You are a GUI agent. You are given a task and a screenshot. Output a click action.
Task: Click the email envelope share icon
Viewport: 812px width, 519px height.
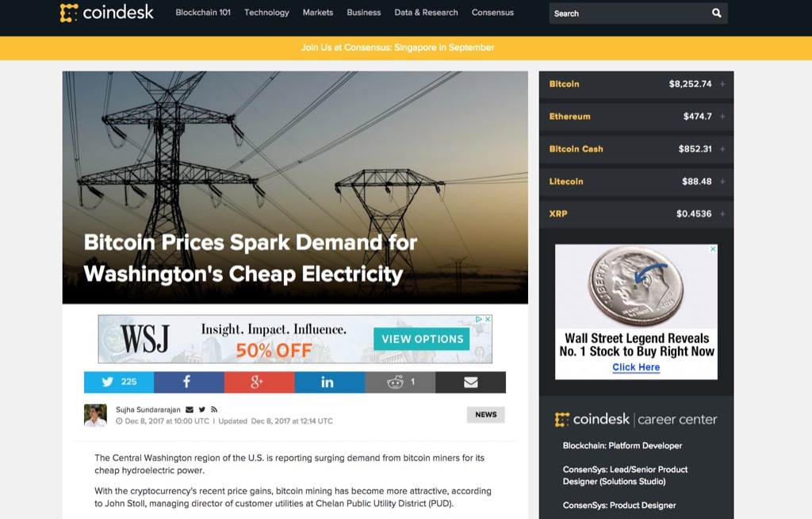point(470,382)
